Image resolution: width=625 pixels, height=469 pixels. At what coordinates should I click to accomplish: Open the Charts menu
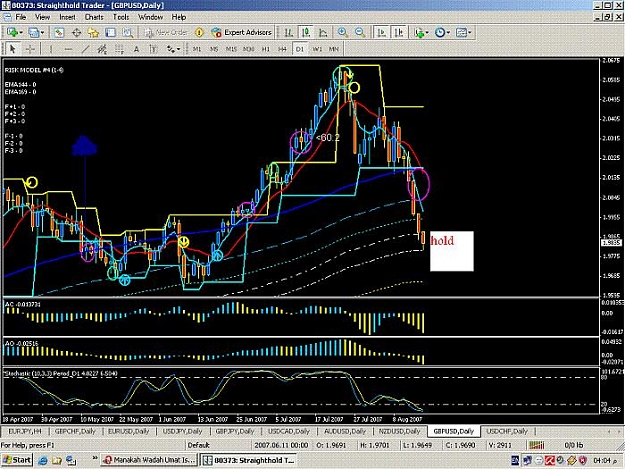(94, 17)
